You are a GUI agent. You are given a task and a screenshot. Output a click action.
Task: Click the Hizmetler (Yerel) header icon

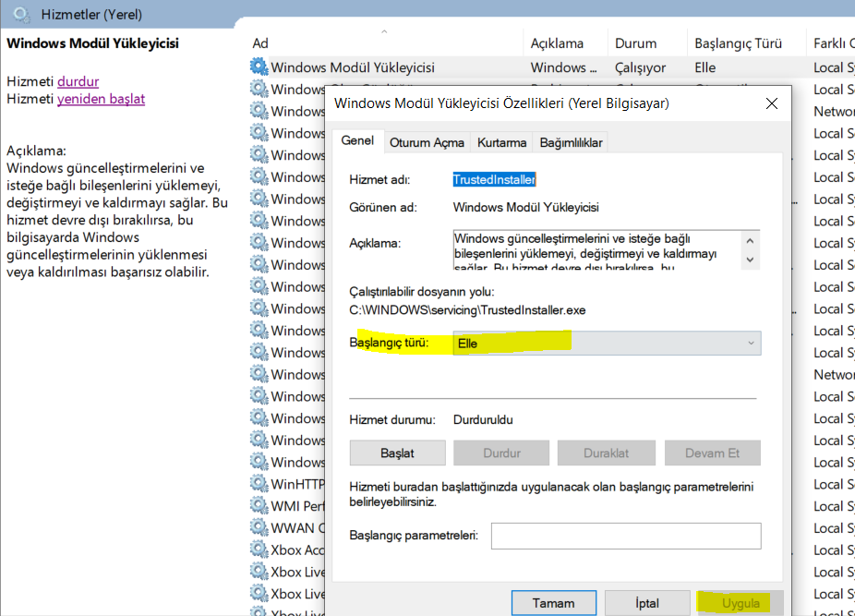tap(22, 14)
